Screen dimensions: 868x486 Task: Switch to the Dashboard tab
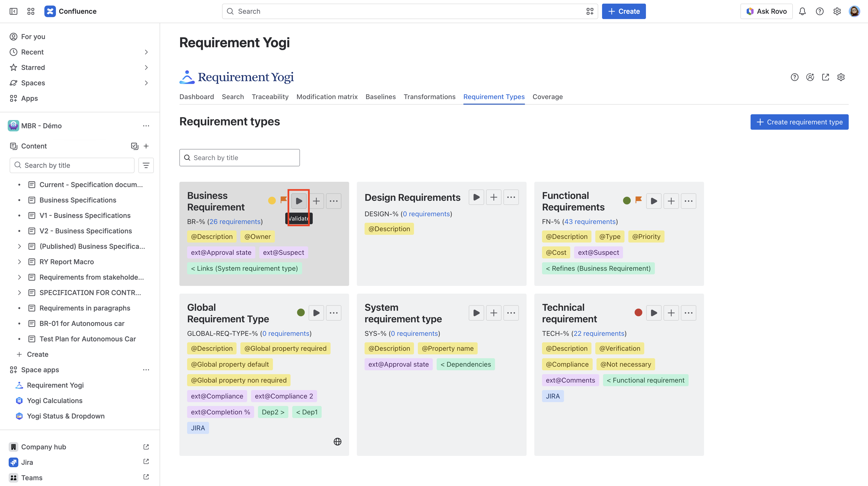click(x=197, y=97)
